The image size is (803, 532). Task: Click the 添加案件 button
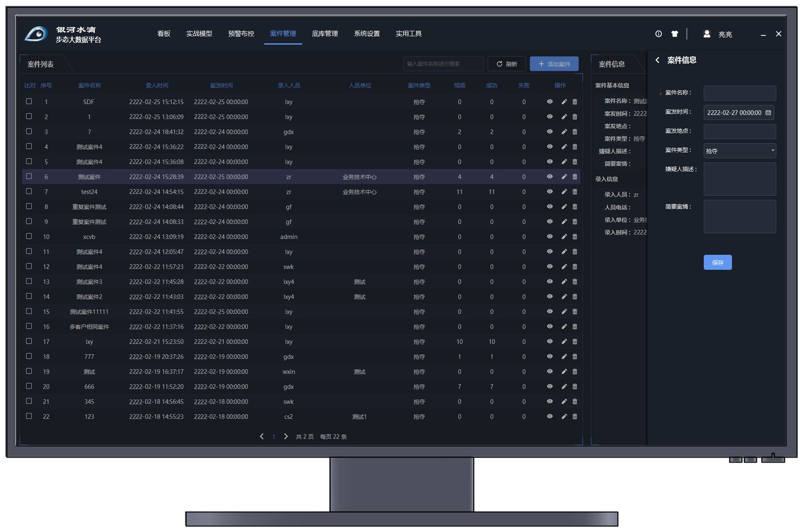click(x=554, y=64)
